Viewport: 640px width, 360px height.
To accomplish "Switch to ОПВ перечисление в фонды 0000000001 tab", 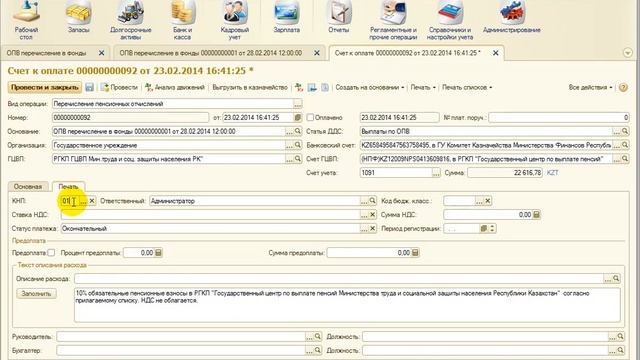I will point(211,53).
